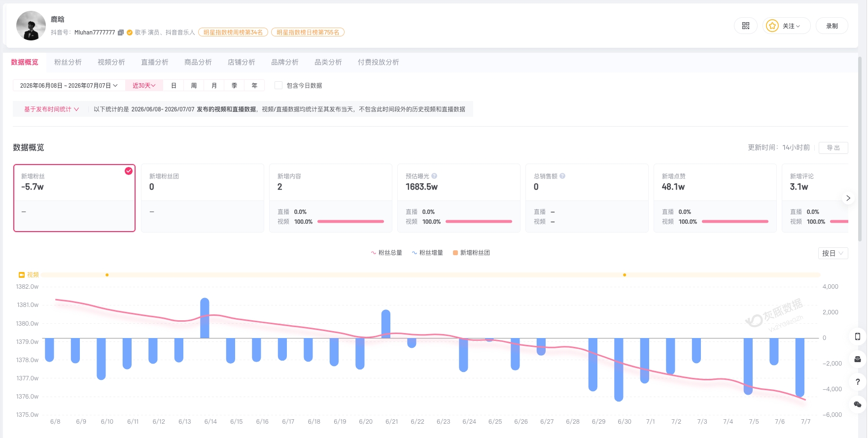The width and height of the screenshot is (868, 438).
Task: Click the star follow icon
Action: pyautogui.click(x=772, y=26)
